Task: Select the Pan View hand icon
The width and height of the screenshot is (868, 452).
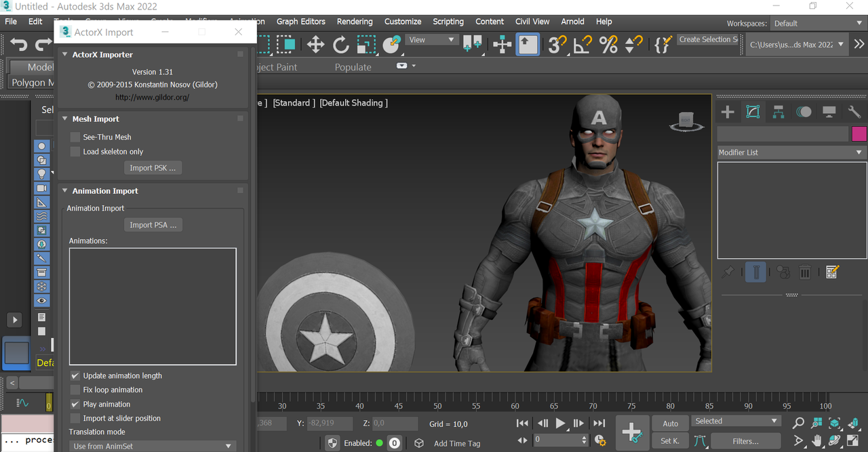Action: (x=817, y=441)
